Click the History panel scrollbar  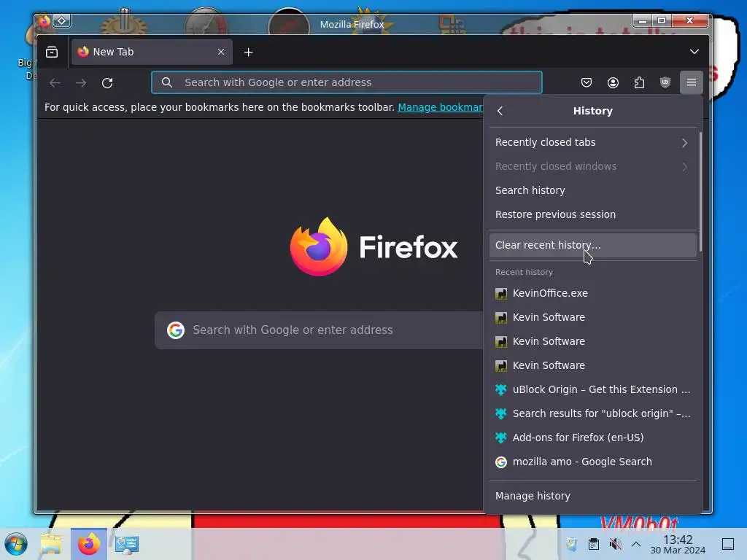(x=700, y=192)
